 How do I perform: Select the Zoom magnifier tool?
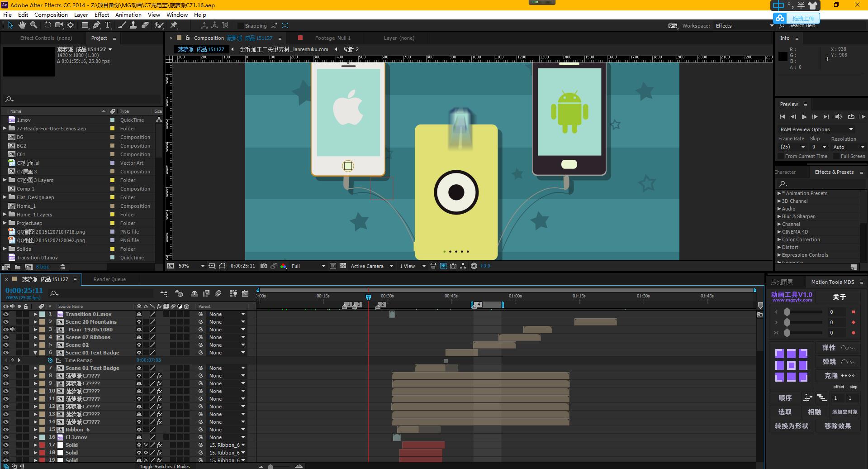tap(33, 25)
